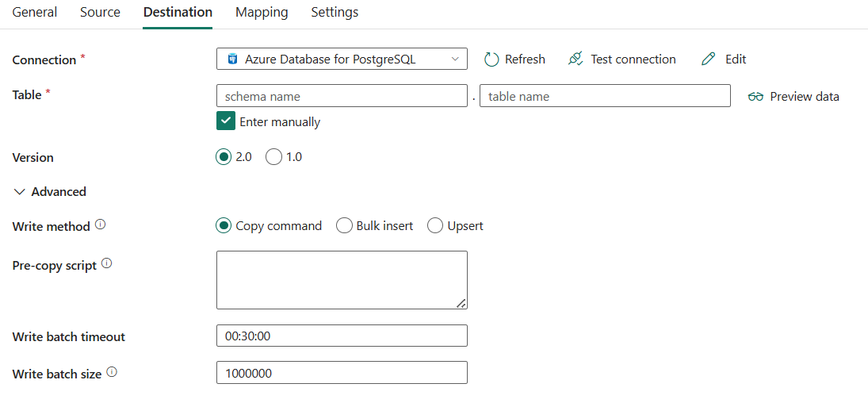Select the Destination tab
Viewport: 868px width, 403px height.
(178, 12)
